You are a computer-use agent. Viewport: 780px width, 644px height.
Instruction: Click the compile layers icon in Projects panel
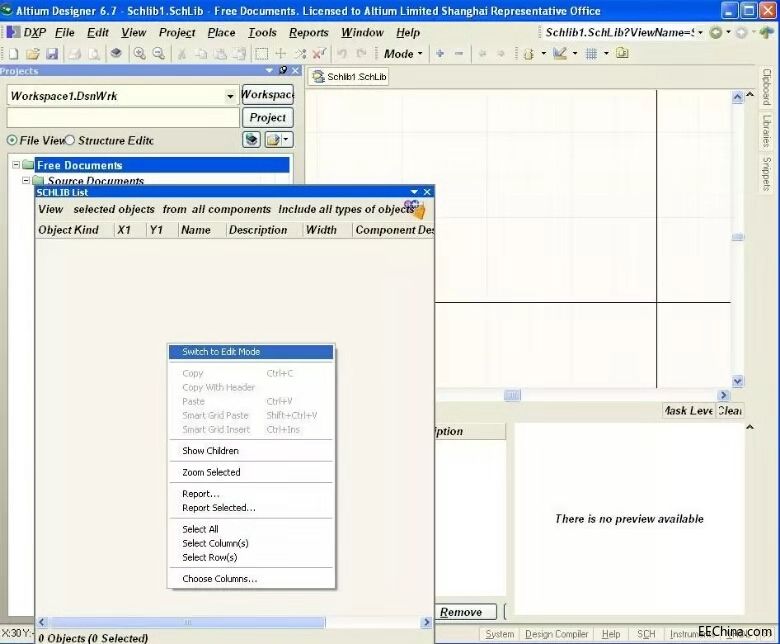(252, 140)
